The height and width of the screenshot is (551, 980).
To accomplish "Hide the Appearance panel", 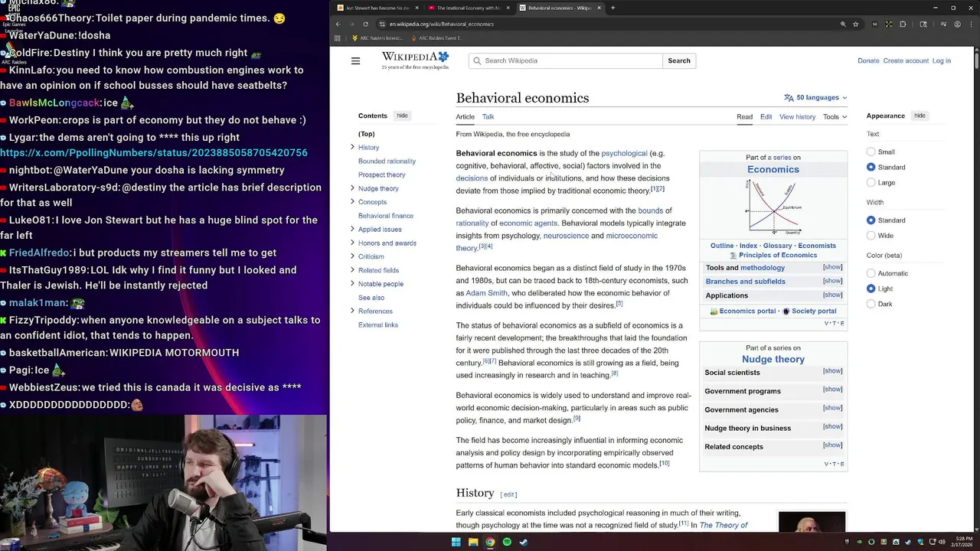I will [x=920, y=116].
